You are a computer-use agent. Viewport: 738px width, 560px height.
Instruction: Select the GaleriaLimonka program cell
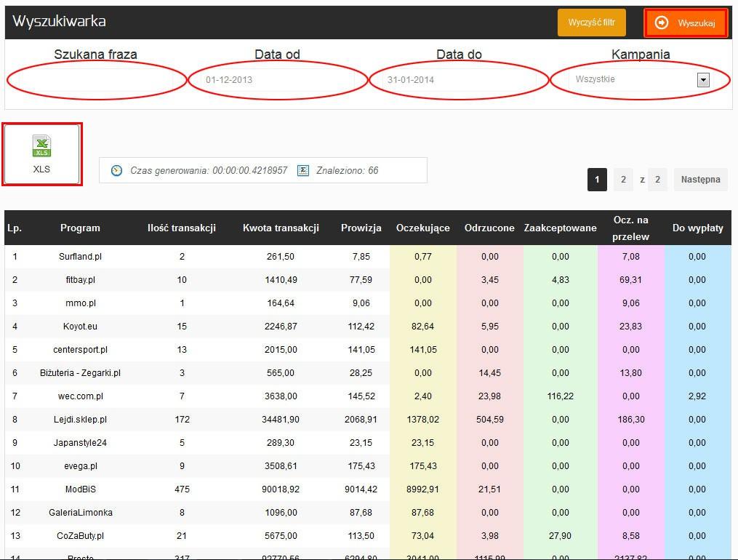(80, 513)
